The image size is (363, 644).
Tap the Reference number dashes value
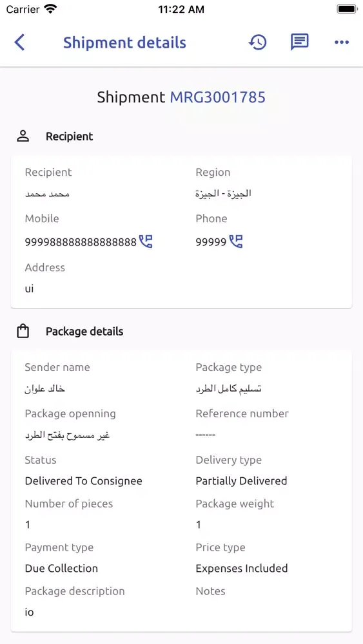coord(206,435)
